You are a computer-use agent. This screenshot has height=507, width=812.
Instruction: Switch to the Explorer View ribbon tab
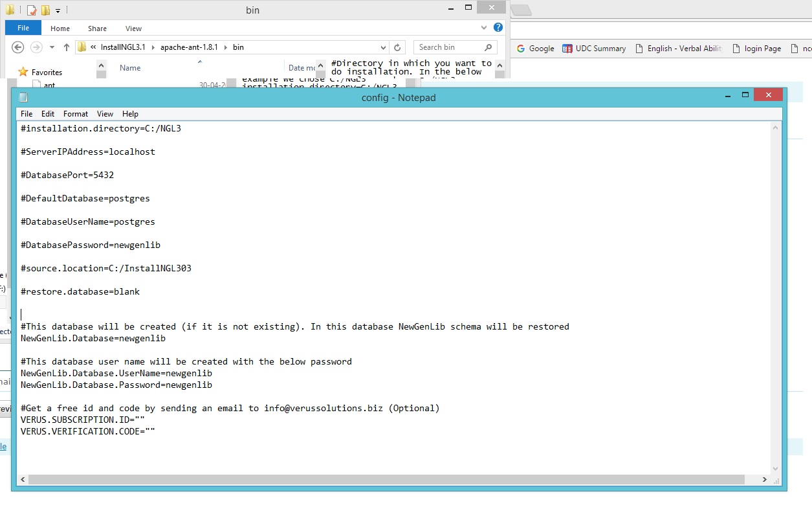click(133, 28)
